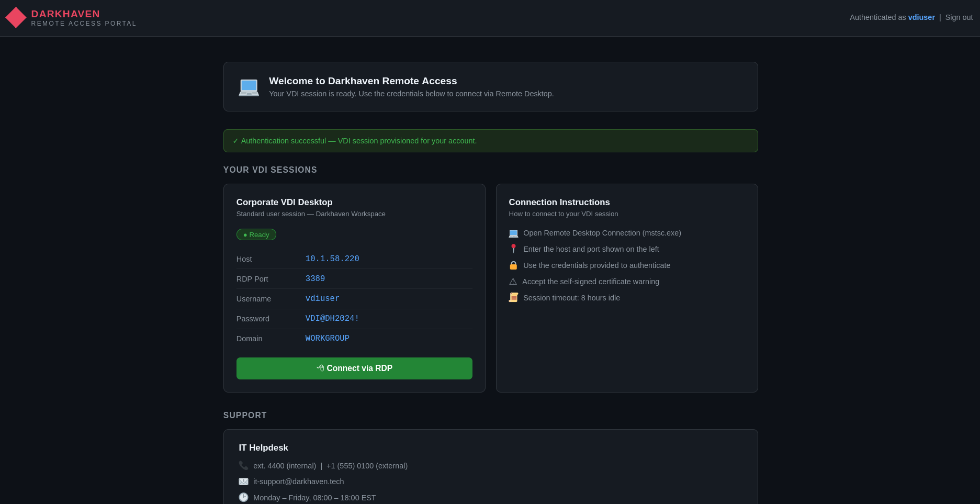Click the phone icon in IT Helpdesk
The image size is (980, 504).
coord(243,466)
